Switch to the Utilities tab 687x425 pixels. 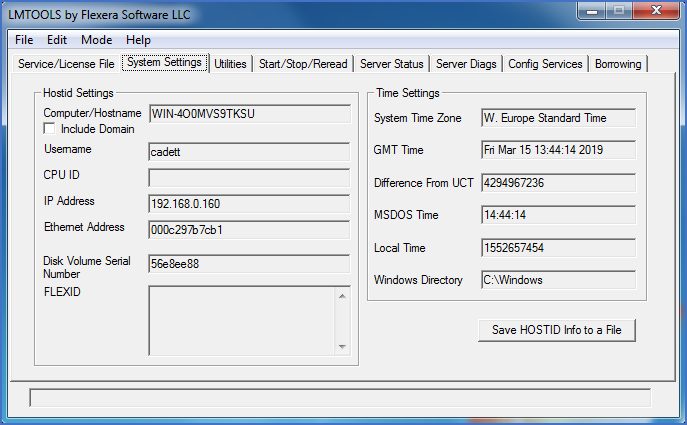[x=230, y=64]
